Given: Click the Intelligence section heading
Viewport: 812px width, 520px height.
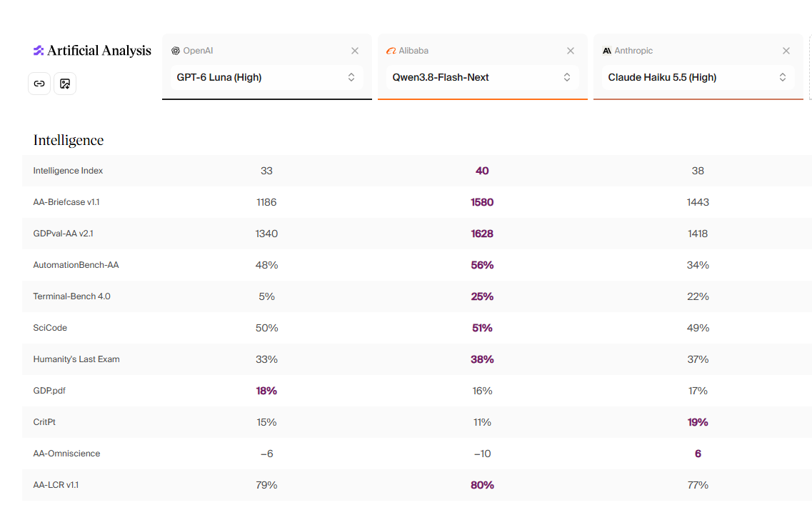Looking at the screenshot, I should coord(69,140).
